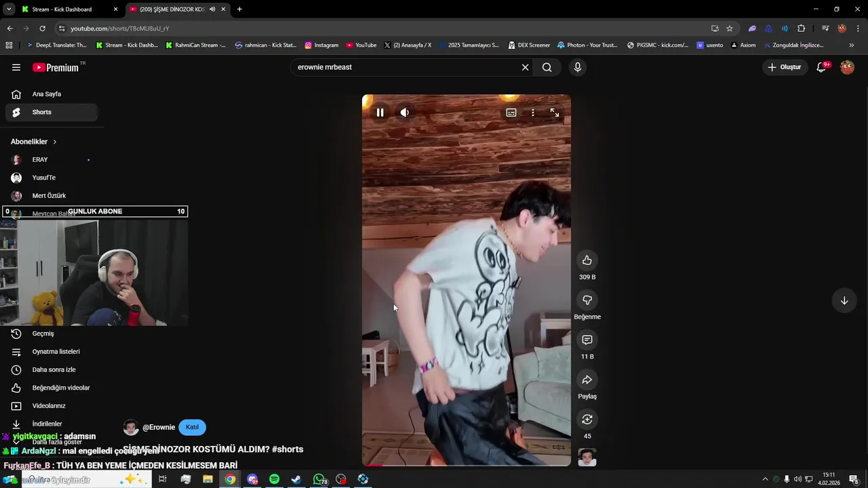
Task: Open the YouTube account avatar menu
Action: (847, 67)
